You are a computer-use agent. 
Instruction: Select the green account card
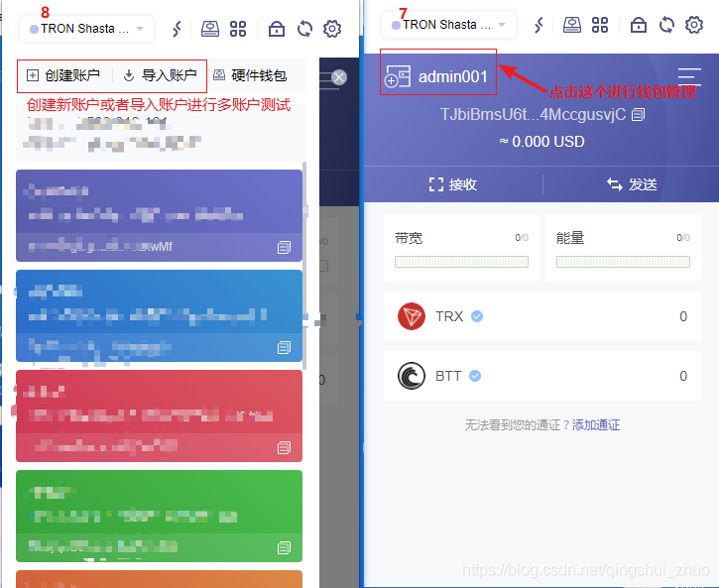pos(159,516)
